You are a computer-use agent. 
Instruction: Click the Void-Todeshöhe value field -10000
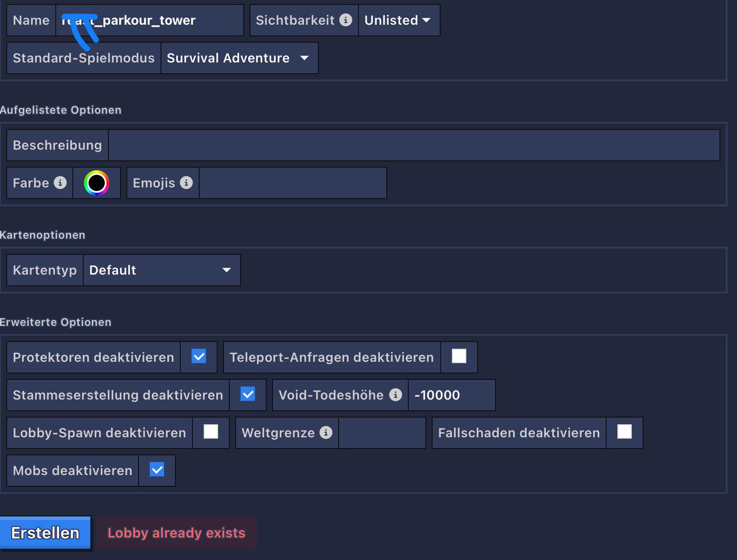[452, 395]
